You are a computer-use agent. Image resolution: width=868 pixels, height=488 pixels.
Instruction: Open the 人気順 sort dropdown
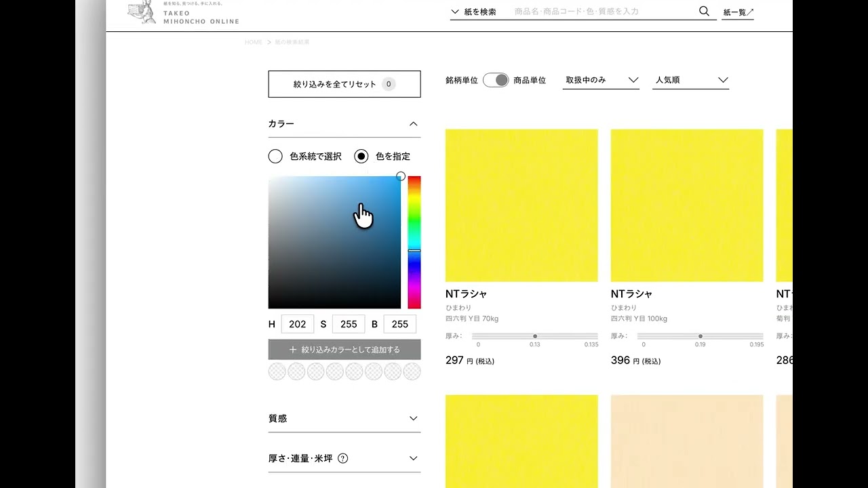[x=690, y=80]
